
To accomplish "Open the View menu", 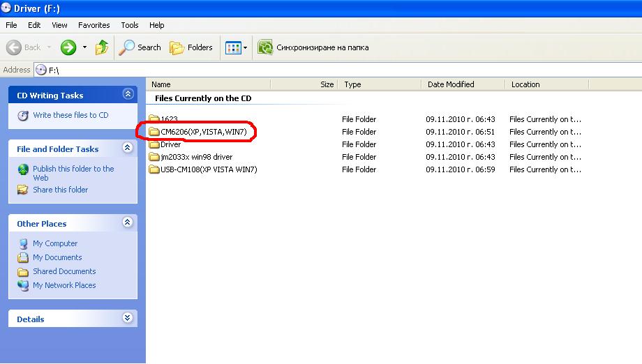I will 59,25.
